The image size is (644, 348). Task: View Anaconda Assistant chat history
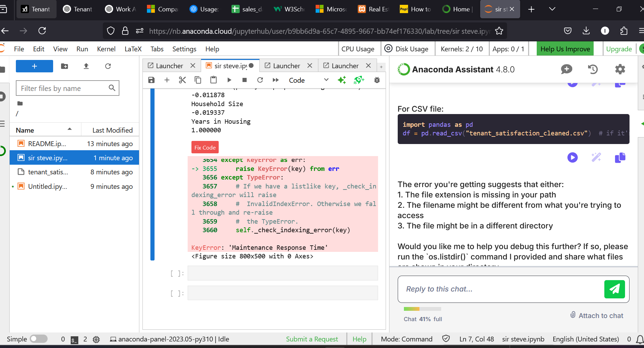[x=593, y=69]
